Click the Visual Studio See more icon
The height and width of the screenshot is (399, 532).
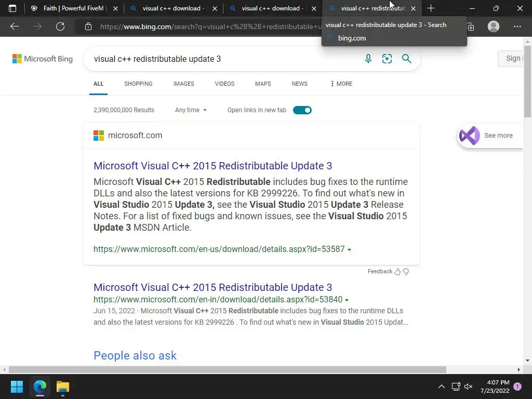(469, 136)
